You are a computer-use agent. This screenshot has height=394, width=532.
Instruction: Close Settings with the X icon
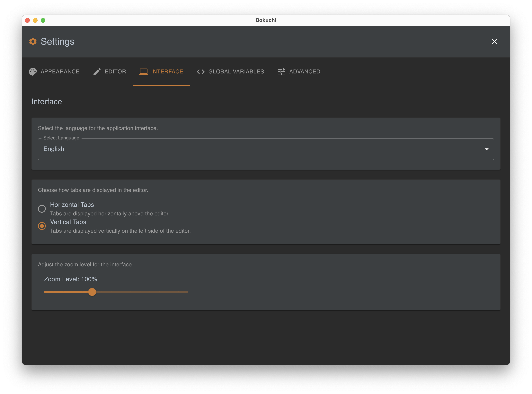coord(494,42)
